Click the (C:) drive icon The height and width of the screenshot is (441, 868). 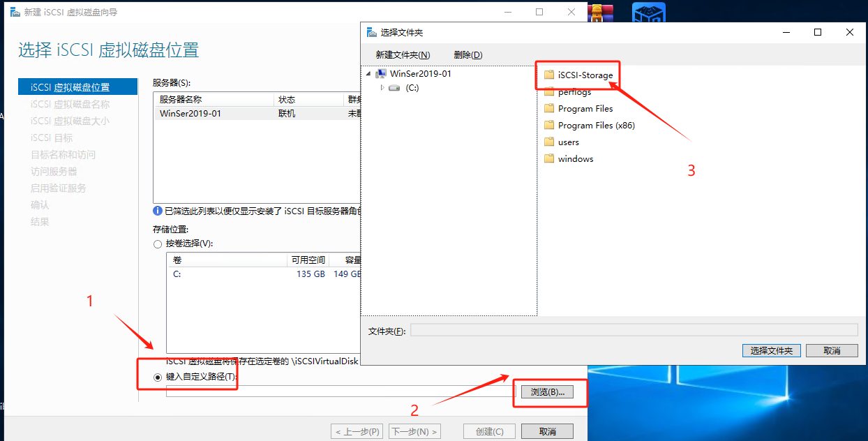click(395, 88)
